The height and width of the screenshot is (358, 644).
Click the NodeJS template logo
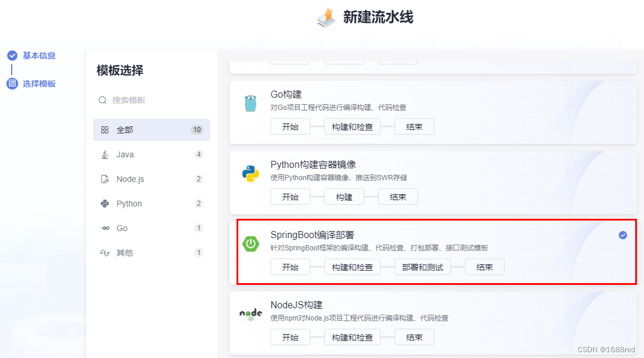coord(251,314)
